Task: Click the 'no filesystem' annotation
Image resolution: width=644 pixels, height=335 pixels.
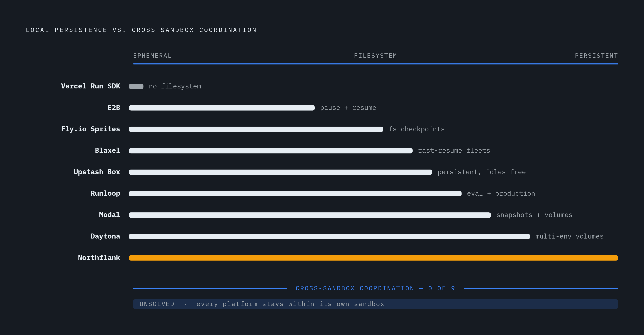Action: click(175, 86)
